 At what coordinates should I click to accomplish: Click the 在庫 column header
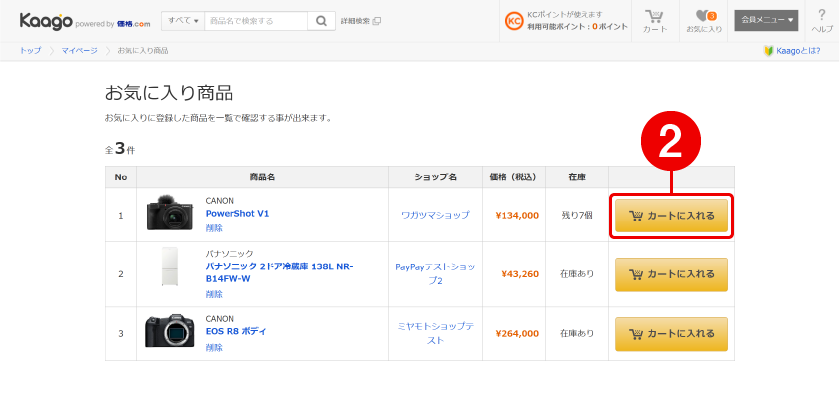[x=577, y=177]
